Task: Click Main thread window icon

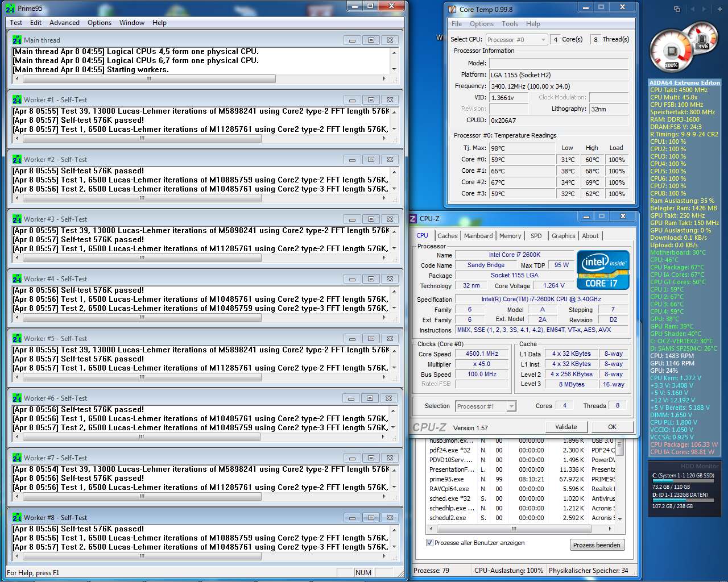Action: pos(17,40)
